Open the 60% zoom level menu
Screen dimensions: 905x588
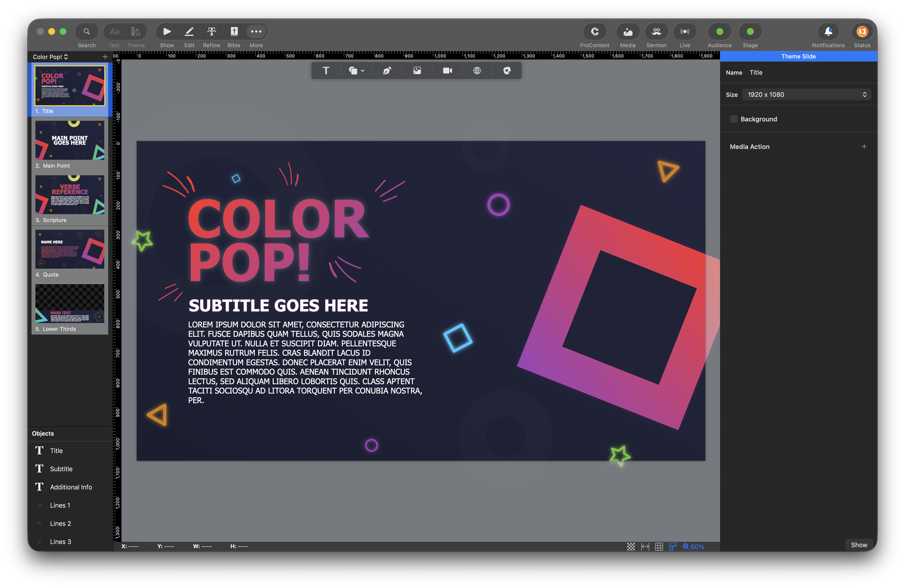pos(693,546)
